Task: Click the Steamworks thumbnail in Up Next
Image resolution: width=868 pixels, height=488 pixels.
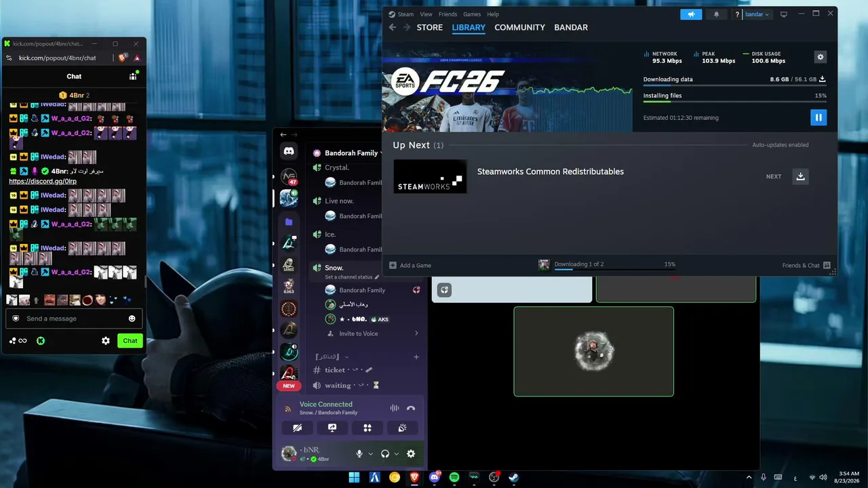Action: pyautogui.click(x=430, y=176)
